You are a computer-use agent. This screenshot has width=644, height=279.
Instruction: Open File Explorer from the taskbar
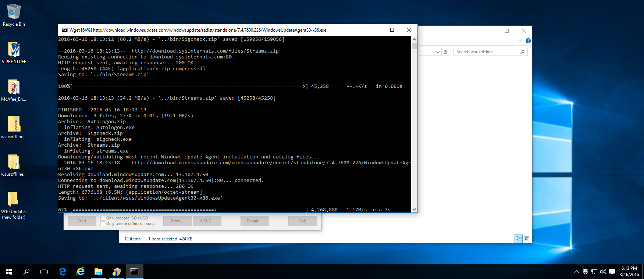(x=98, y=272)
